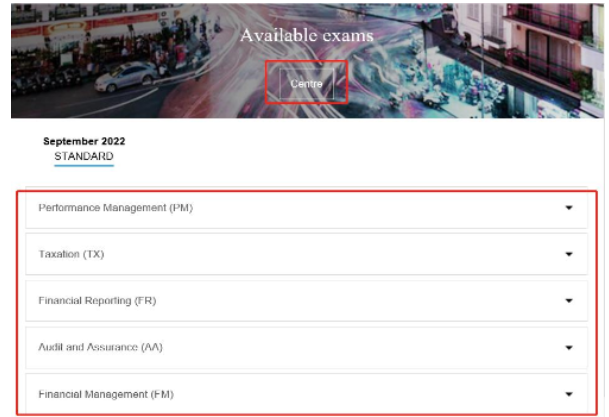Click the September 2022 session label

84,141
